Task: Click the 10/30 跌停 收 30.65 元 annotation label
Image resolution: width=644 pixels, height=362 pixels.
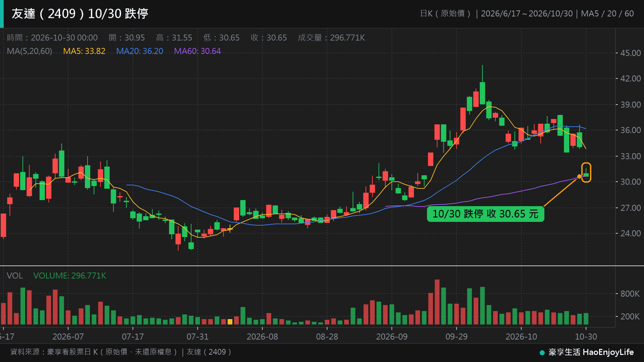Action: 485,214
